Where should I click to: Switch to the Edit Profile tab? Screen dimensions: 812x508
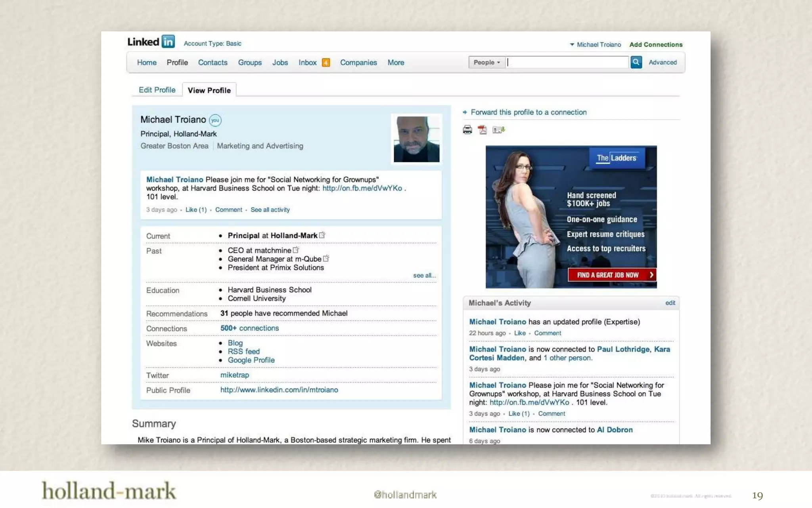(x=157, y=90)
